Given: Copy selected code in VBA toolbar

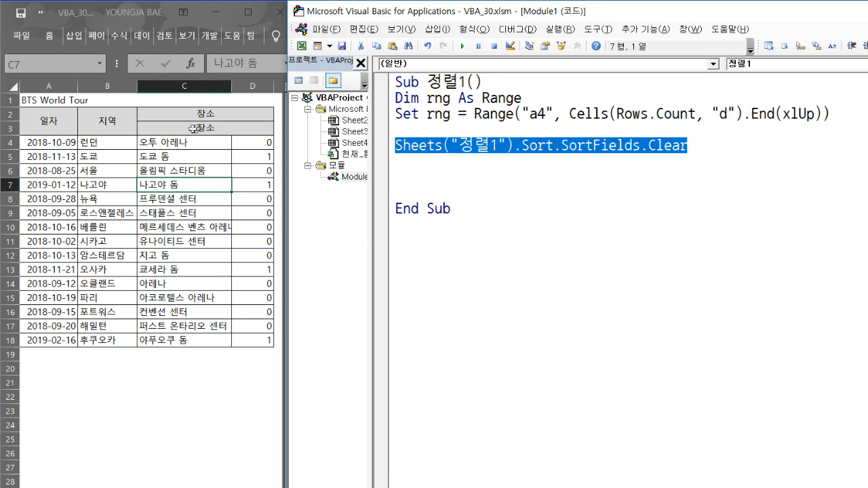Looking at the screenshot, I should [x=376, y=46].
